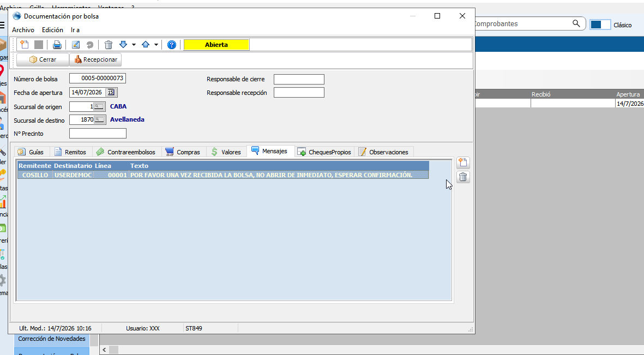
Task: Open dropdown next to up arrow
Action: tap(156, 45)
